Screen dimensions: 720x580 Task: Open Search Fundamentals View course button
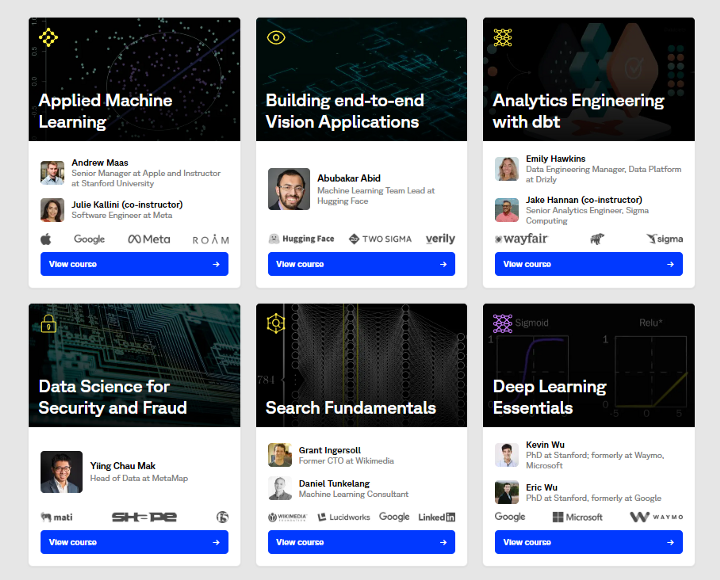click(361, 542)
